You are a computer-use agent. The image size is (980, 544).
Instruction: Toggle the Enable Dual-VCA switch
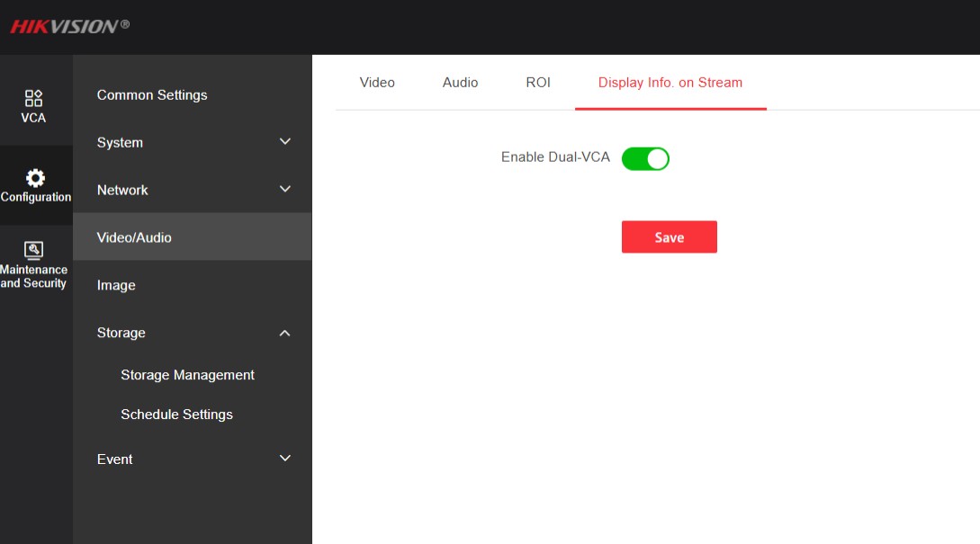(645, 159)
